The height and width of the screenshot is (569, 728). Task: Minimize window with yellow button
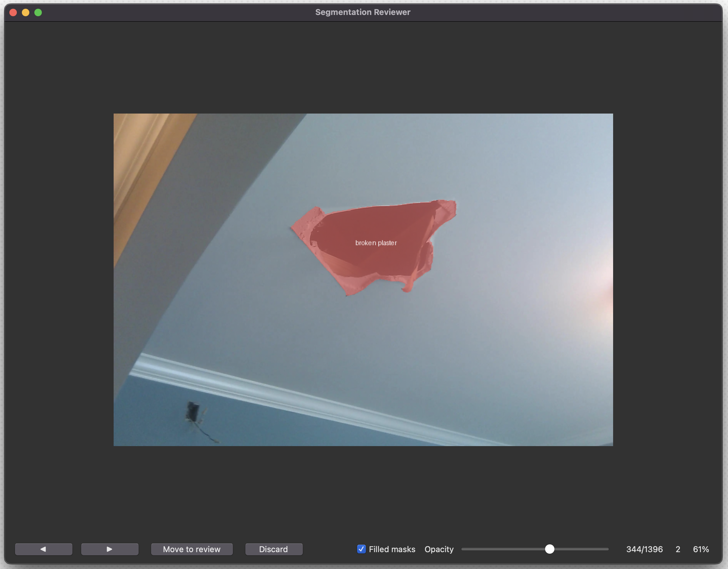tap(26, 13)
